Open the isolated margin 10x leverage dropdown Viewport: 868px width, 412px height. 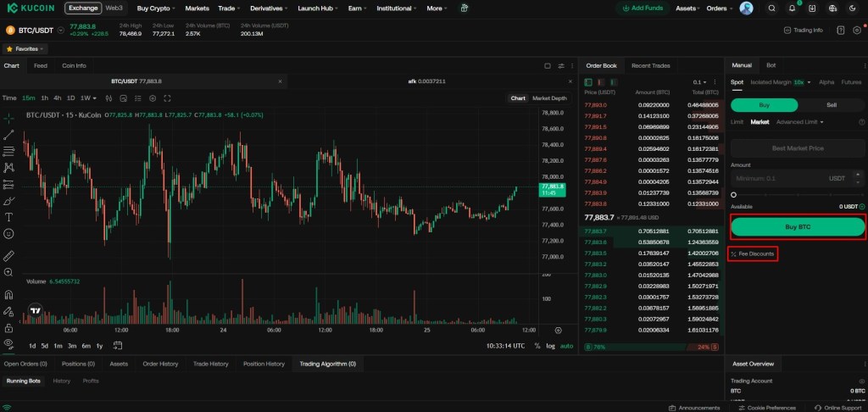802,82
